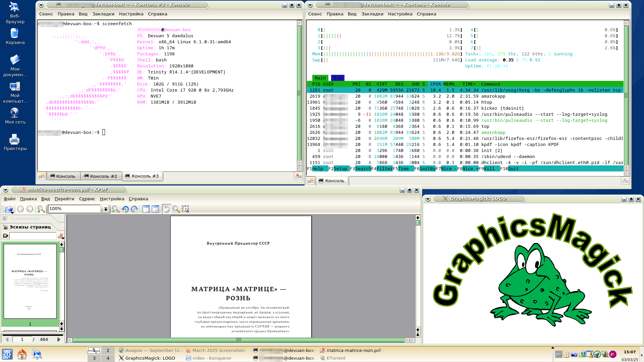Open a file using KPDF folder icon

[x=9, y=209]
